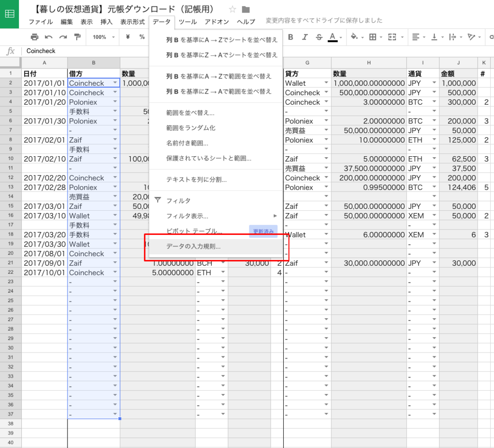The height and width of the screenshot is (448, 494).
Task: Open the borders tool
Action: pos(373,37)
